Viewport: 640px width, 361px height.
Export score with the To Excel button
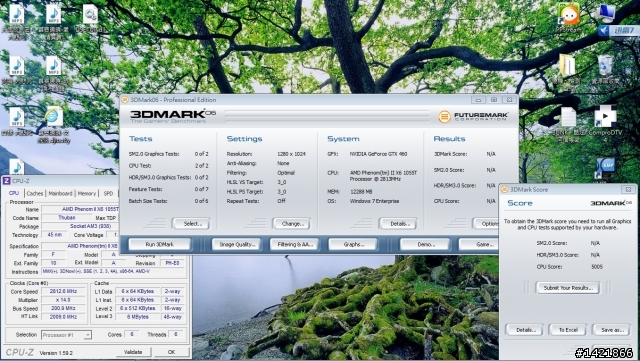[568, 330]
